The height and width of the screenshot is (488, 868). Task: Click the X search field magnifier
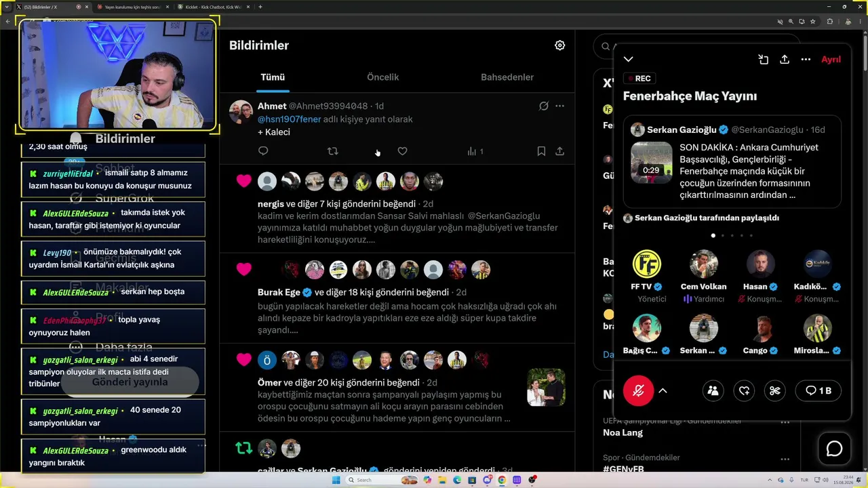coord(605,46)
